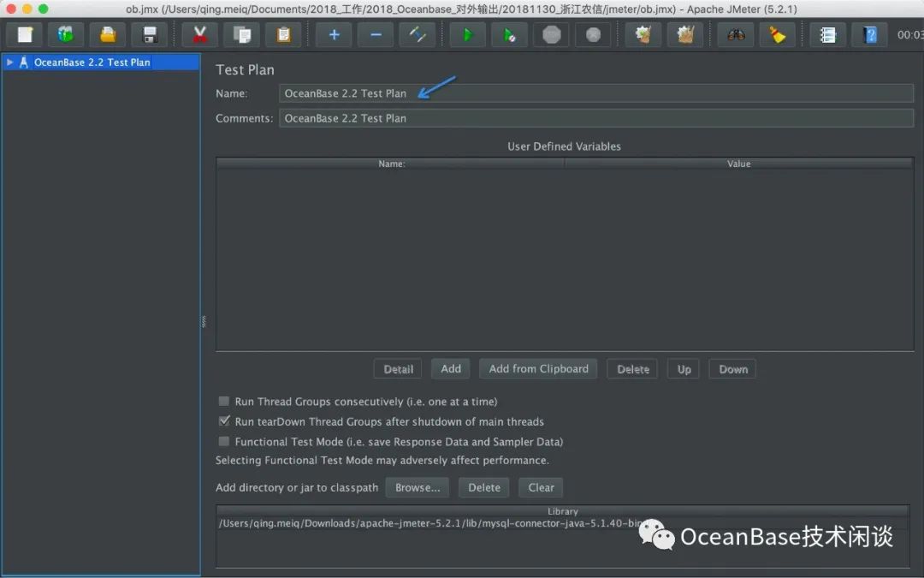Select OceanBase 2.2 Test Plan tree item
The image size is (924, 578).
pos(92,63)
